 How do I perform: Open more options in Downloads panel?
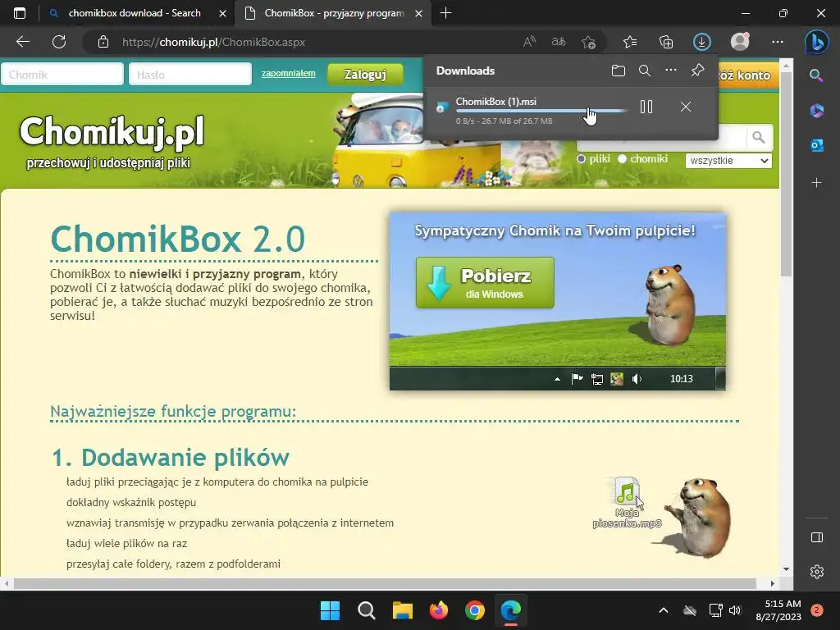pos(671,71)
